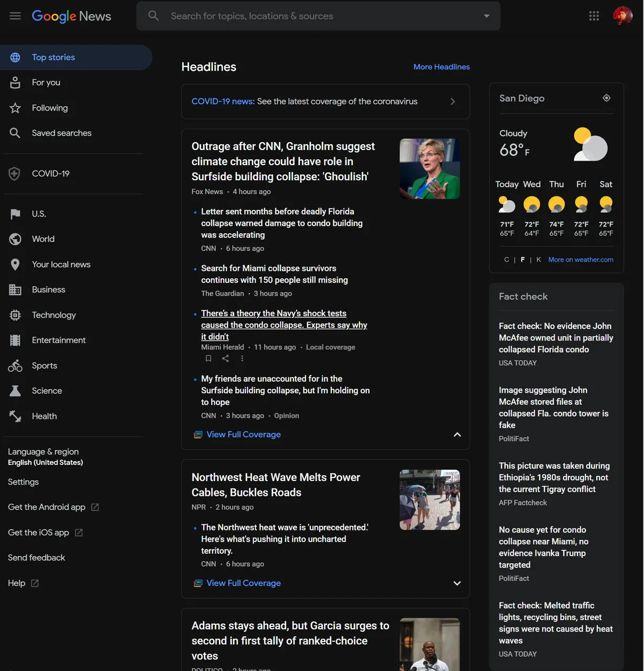This screenshot has height=671, width=644.
Task: Click the Saved searches magnifier icon
Action: 15,133
